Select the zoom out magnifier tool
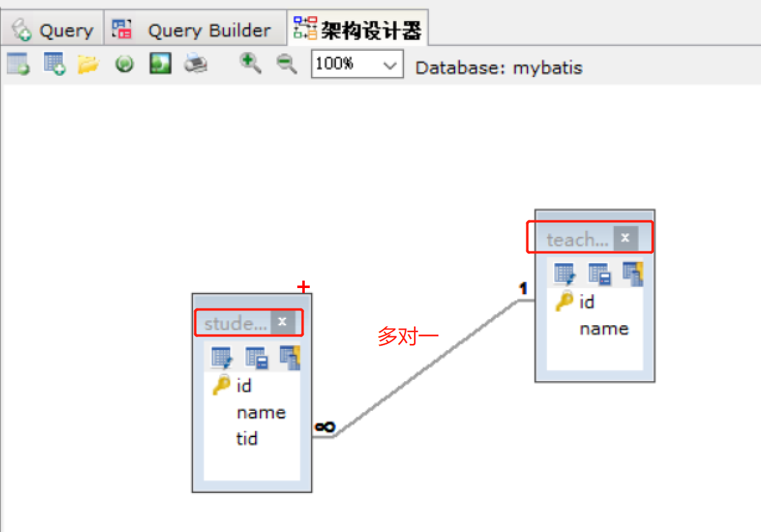 coord(286,64)
